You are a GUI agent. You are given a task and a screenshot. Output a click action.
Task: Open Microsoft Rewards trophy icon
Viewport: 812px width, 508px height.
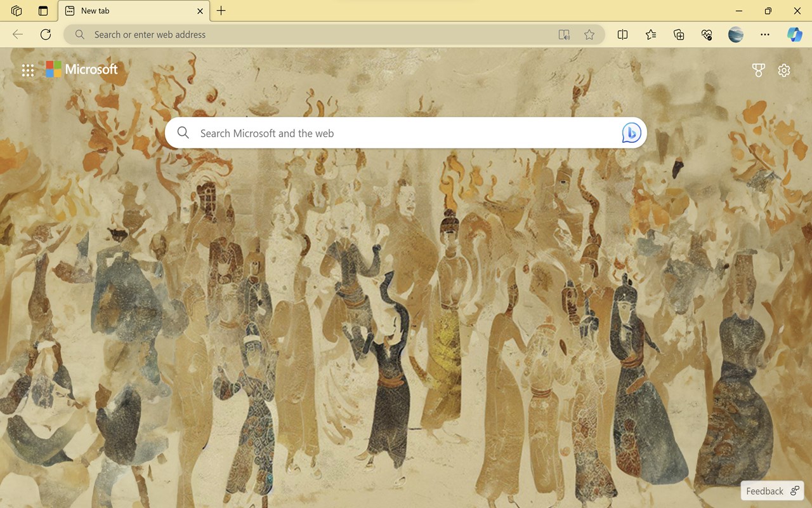(758, 70)
